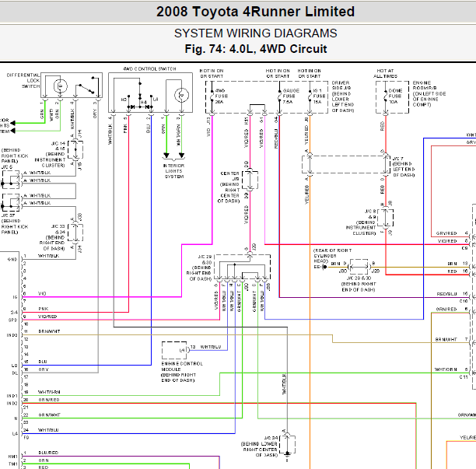
Task: Click the "IG 1 FUSE 15A" label
Action: (319, 96)
